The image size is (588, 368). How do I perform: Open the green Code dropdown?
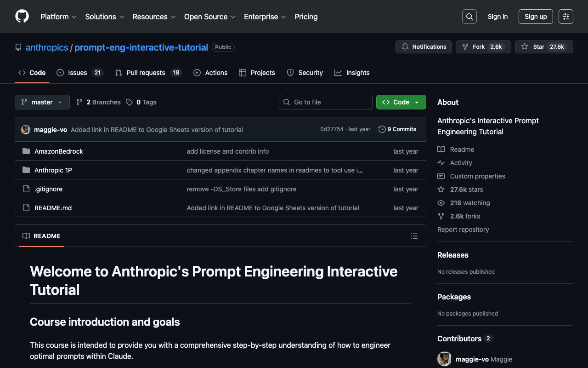(x=401, y=102)
